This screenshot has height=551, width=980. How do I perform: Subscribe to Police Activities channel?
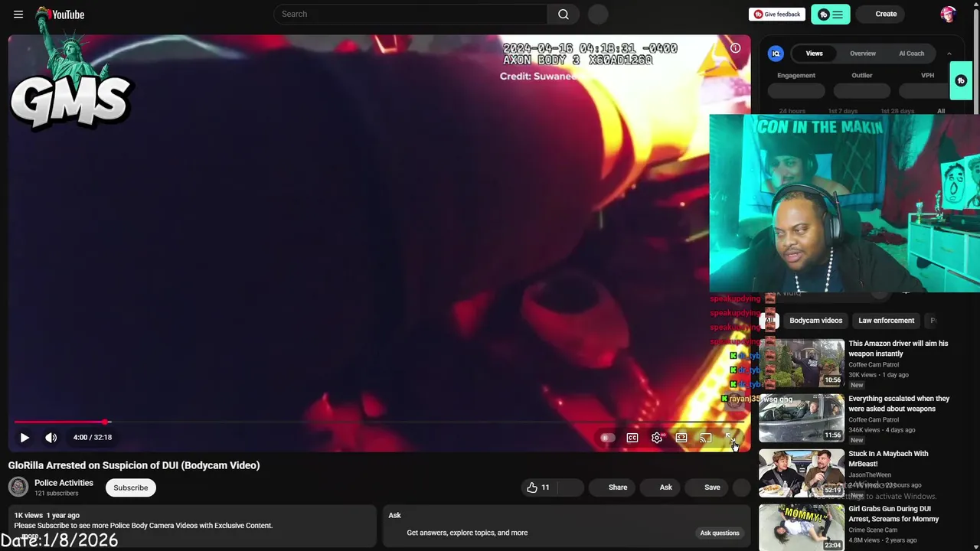tap(131, 487)
